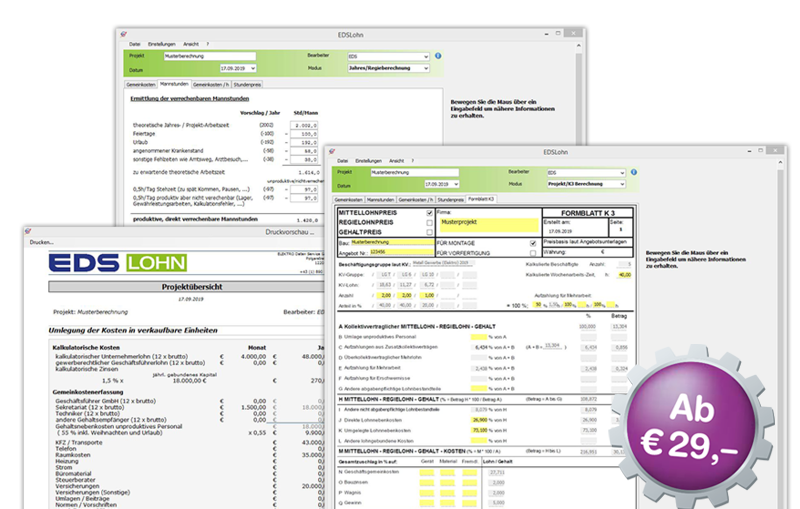Close the Jahres/Regieberechnung EDSLohn window
This screenshot has width=800, height=509.
[x=573, y=33]
